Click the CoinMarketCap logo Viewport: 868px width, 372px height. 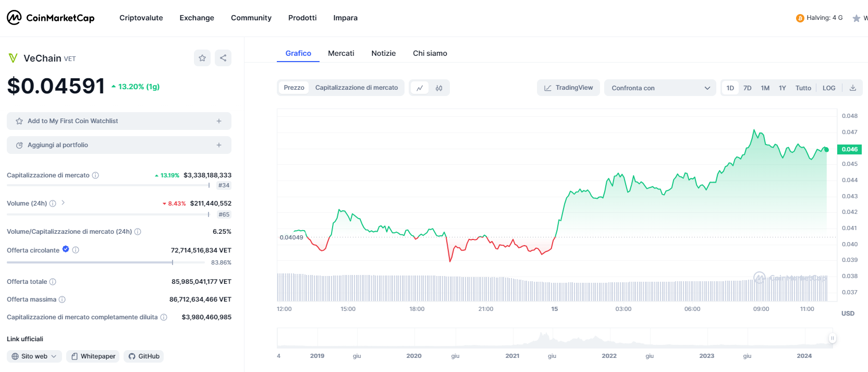click(51, 18)
